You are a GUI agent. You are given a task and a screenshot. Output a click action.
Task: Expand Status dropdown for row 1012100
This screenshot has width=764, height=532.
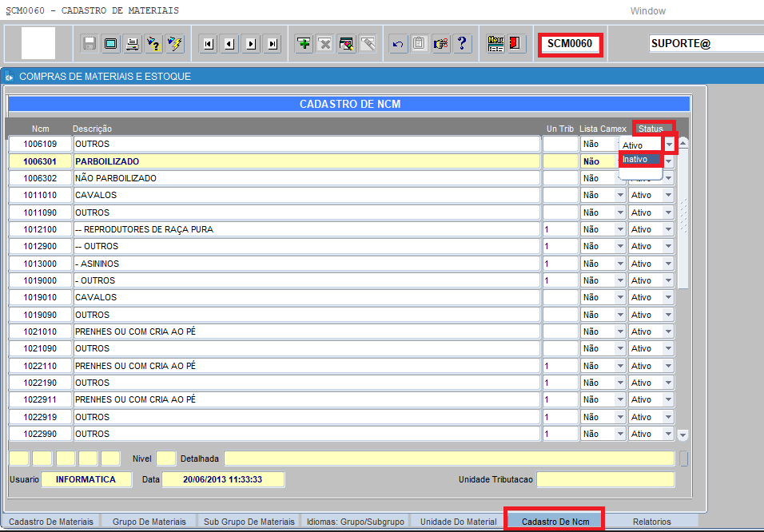[x=668, y=229]
